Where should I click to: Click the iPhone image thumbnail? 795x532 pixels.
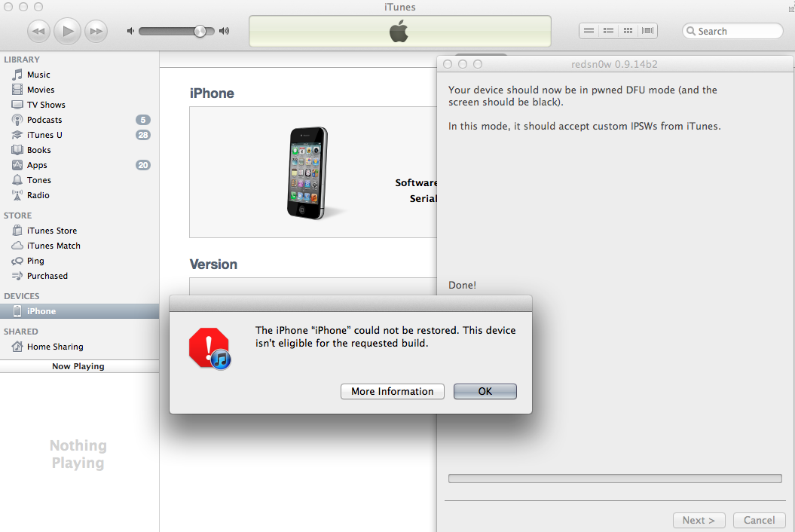pyautogui.click(x=308, y=173)
